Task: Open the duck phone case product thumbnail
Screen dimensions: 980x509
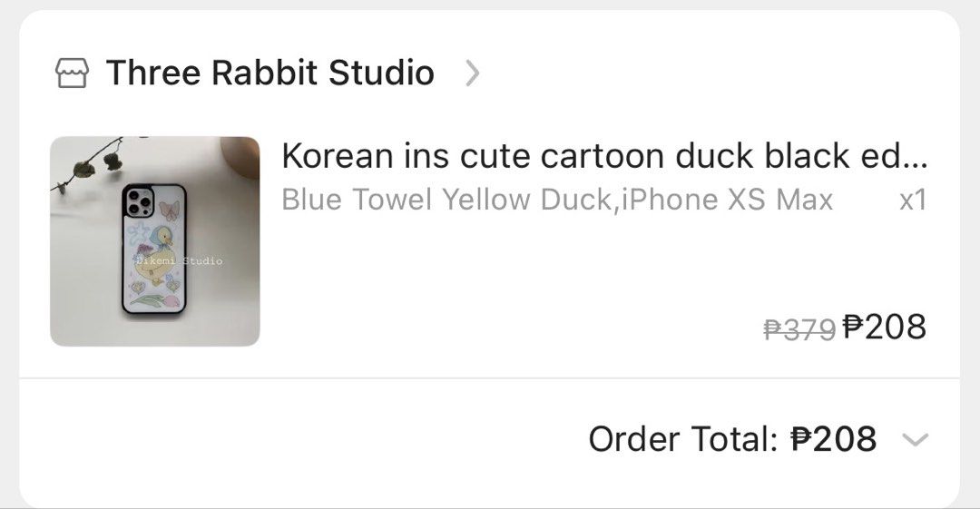Action: (155, 241)
